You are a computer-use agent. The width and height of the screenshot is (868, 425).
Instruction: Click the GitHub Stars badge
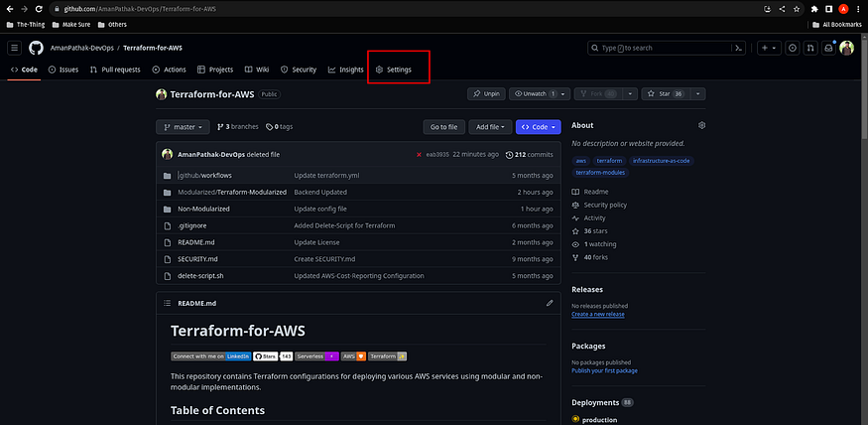tap(273, 356)
